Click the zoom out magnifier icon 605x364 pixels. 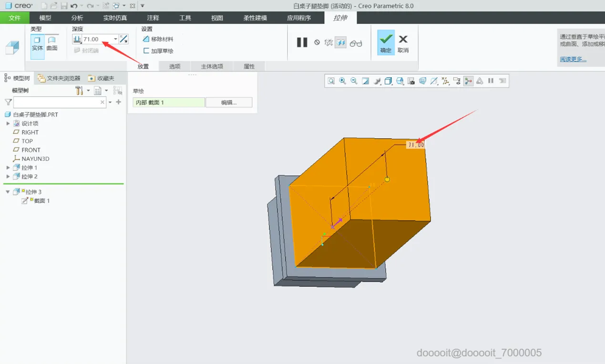[x=354, y=81]
